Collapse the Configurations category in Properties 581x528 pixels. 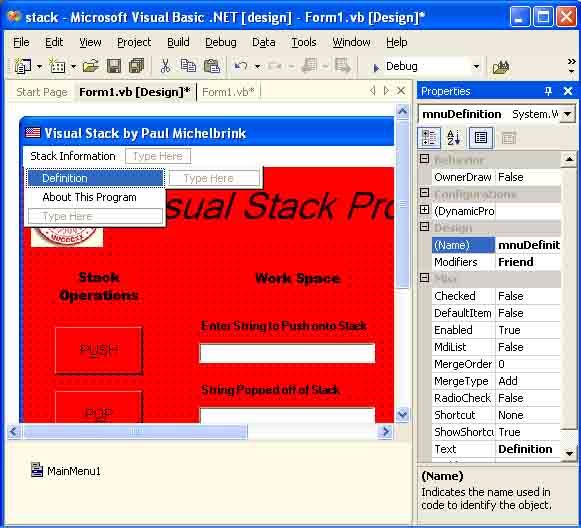coord(425,193)
